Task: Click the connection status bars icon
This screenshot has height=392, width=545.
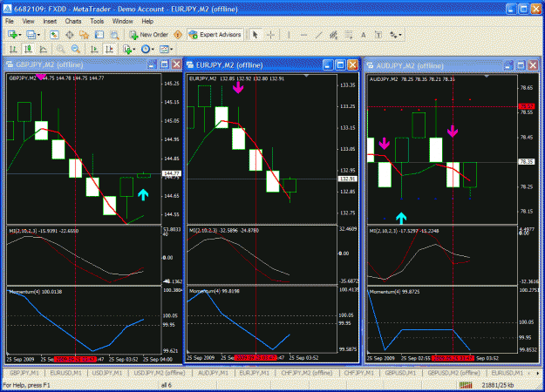Action: (466, 385)
